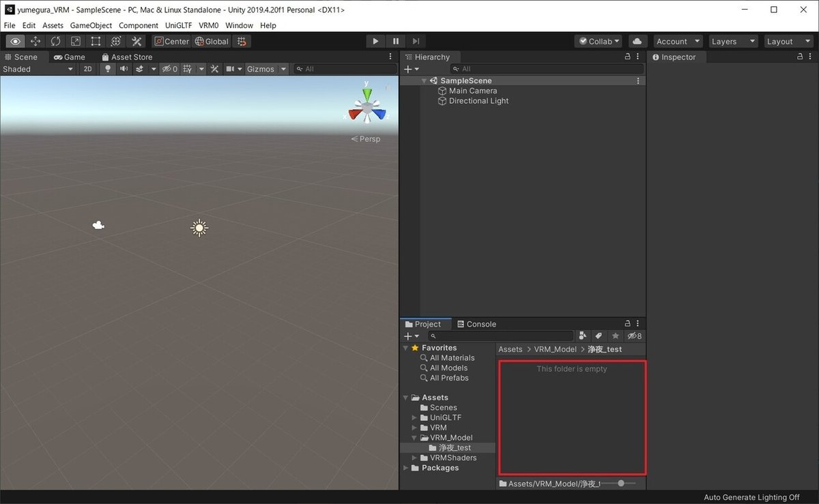Collapse the Assets folder tree

click(405, 397)
